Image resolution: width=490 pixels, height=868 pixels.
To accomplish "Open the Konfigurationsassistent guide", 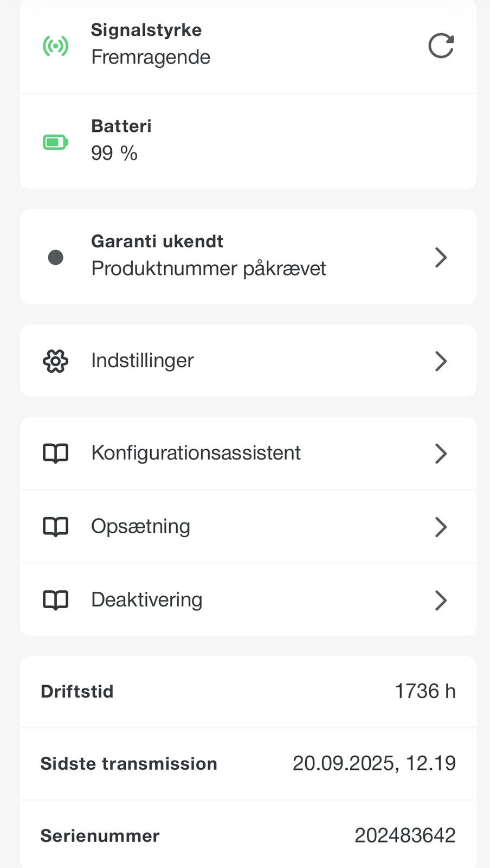I will (196, 453).
